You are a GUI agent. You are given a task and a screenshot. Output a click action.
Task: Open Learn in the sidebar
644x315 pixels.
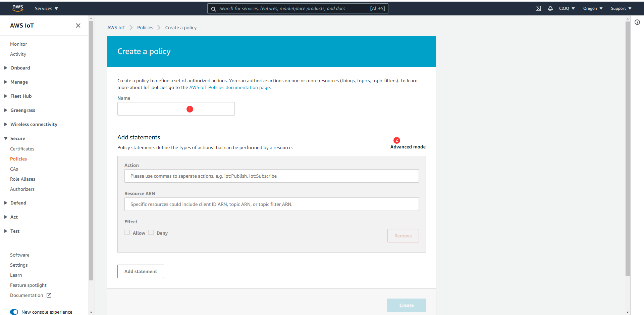pos(16,275)
